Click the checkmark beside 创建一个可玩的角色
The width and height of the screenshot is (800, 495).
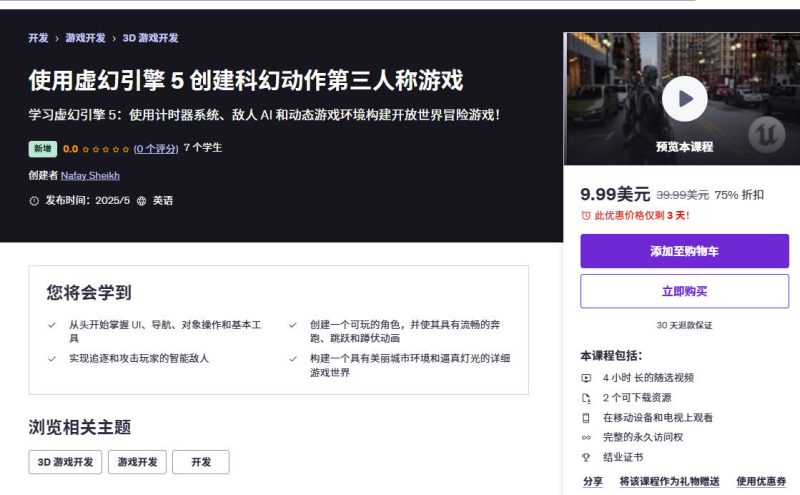click(293, 325)
